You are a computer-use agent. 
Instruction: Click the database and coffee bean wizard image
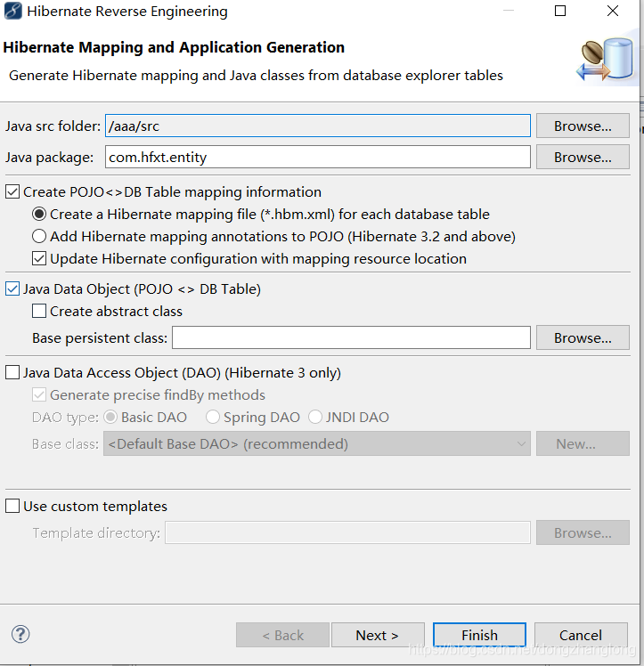[606, 60]
